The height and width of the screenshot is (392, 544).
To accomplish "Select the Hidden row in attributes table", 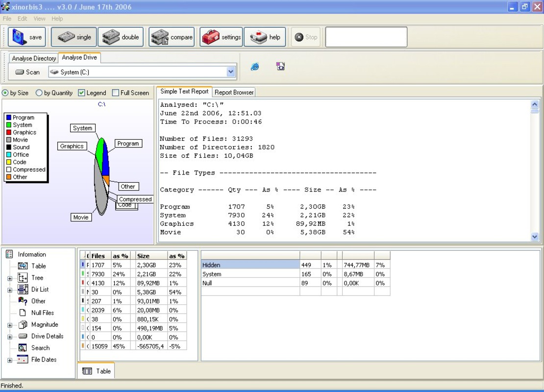I will [296, 265].
